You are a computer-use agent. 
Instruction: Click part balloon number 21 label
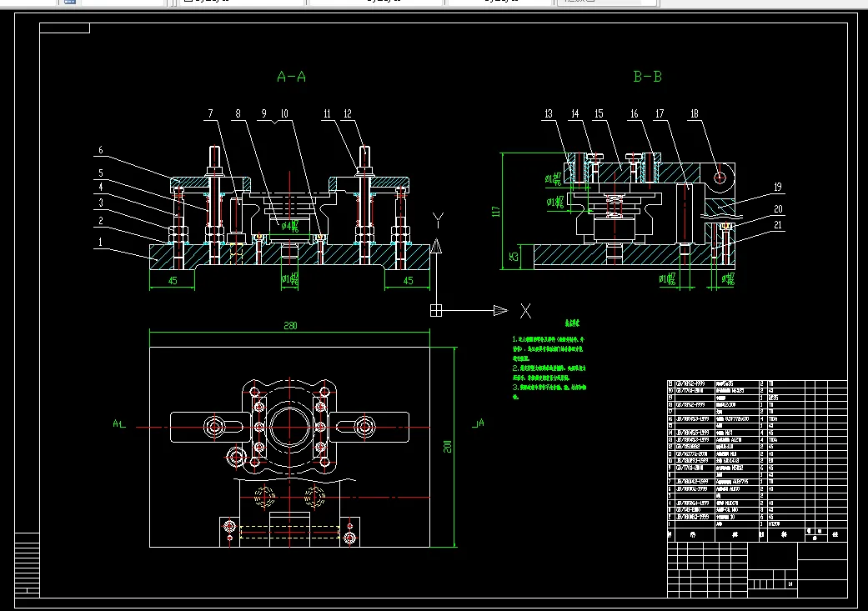pos(778,225)
